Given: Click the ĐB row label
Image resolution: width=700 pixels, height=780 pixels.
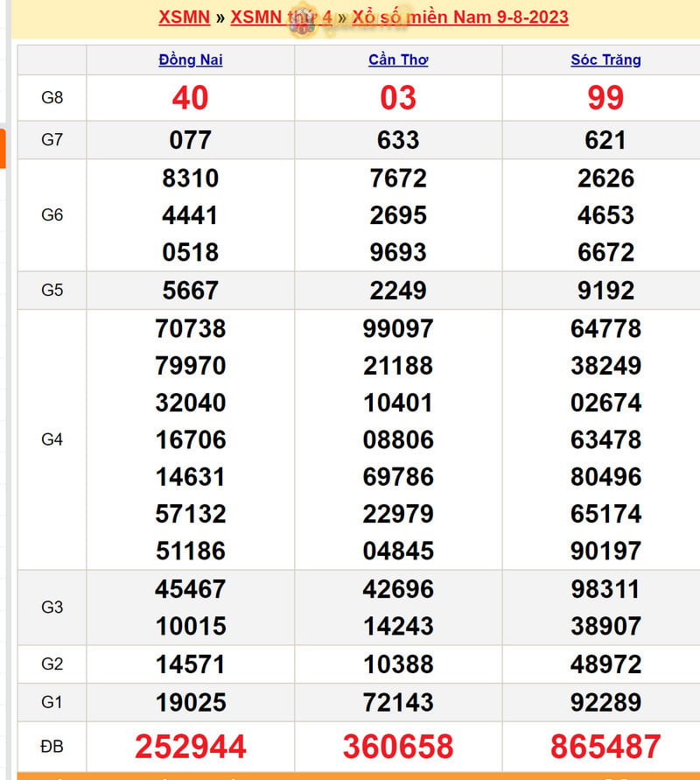Looking at the screenshot, I should coord(52,747).
